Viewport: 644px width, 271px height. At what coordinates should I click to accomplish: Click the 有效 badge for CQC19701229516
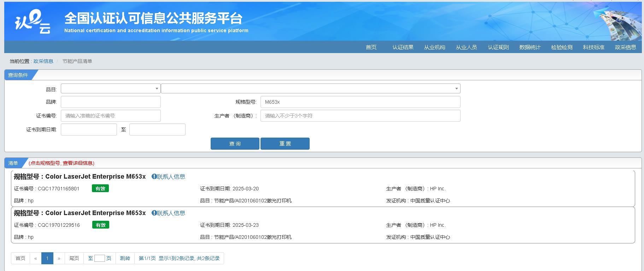click(x=101, y=225)
